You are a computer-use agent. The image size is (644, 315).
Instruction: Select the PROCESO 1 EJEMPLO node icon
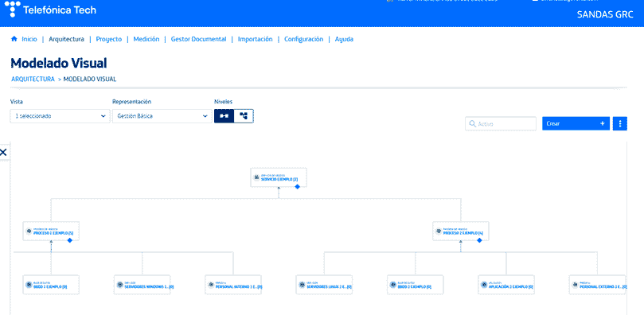29,231
